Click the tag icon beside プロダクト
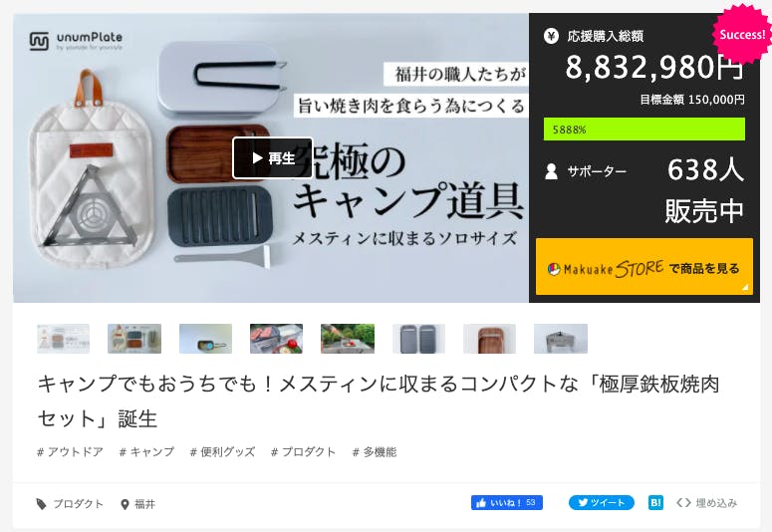The height and width of the screenshot is (532, 772). (x=42, y=504)
